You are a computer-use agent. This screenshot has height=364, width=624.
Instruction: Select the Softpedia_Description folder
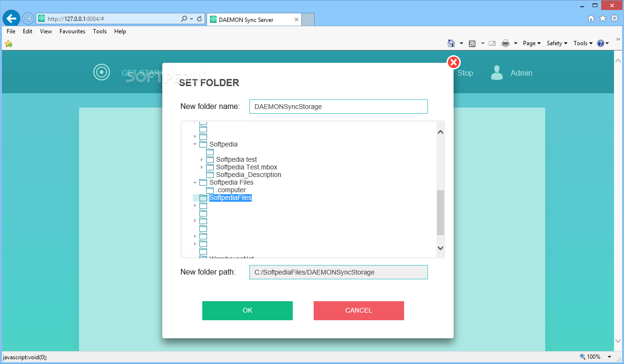tap(248, 175)
